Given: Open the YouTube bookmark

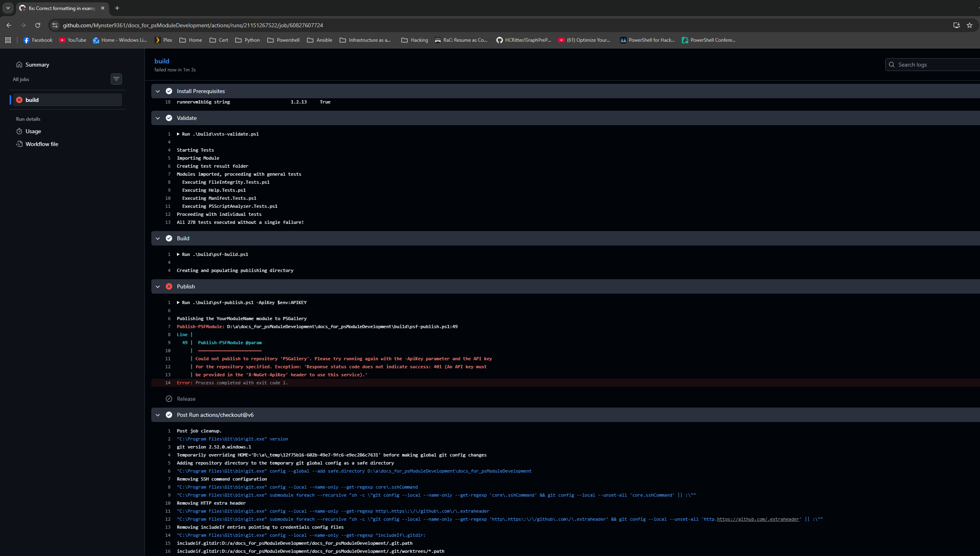Looking at the screenshot, I should tap(73, 40).
